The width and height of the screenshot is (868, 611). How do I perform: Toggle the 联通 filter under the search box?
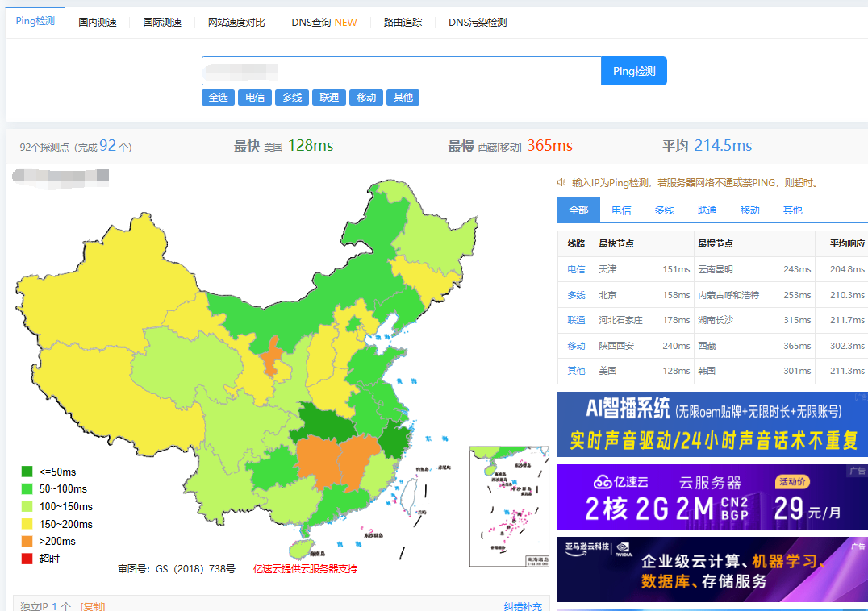329,98
